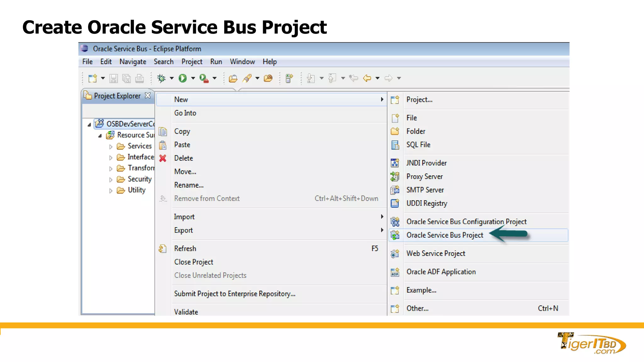Click the Forward navigation arrow icon
The image size is (644, 362).
click(388, 78)
